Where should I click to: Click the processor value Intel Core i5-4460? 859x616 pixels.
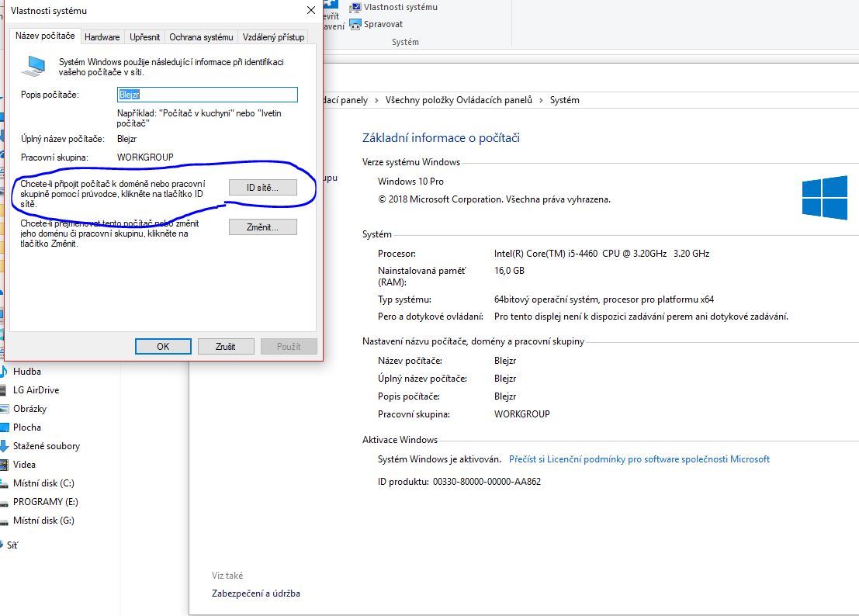pyautogui.click(x=601, y=254)
